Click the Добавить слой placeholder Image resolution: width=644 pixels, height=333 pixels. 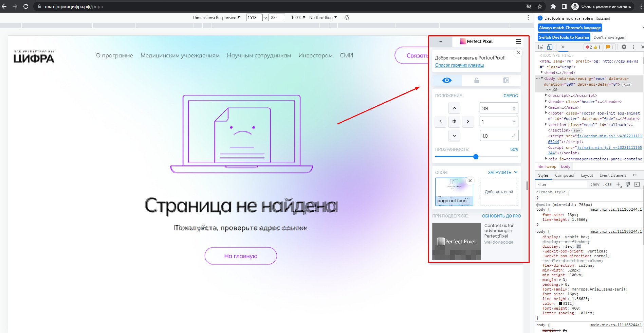point(499,192)
